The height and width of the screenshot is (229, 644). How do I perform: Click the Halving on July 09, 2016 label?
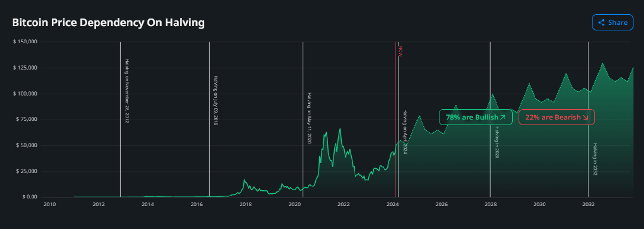pyautogui.click(x=216, y=100)
